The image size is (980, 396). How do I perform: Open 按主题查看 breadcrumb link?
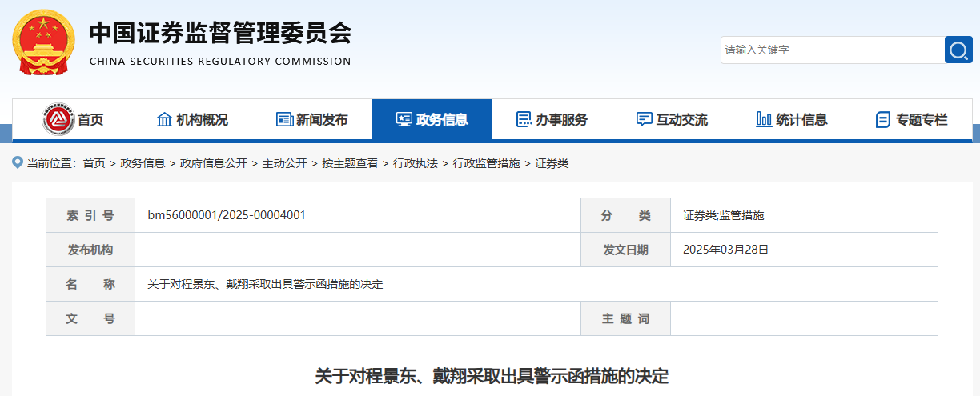pos(350,163)
